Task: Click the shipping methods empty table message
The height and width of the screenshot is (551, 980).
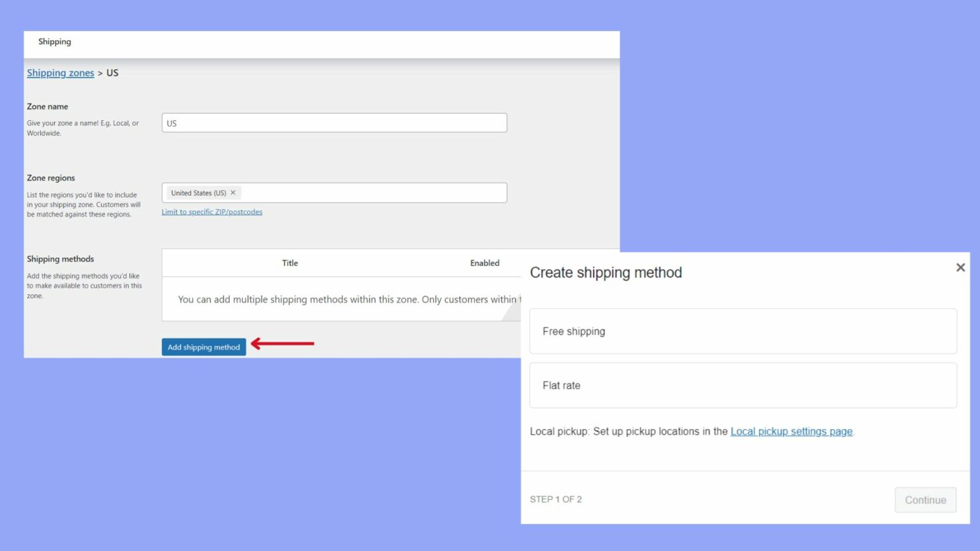Action: tap(343, 299)
